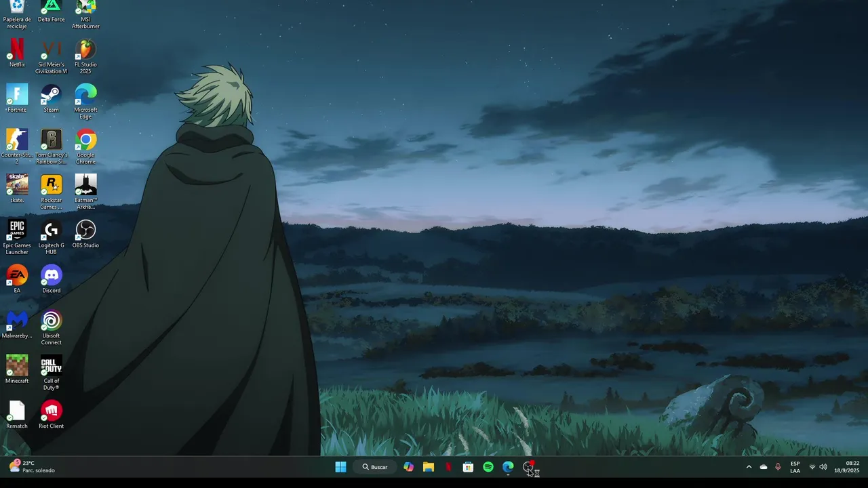The image size is (868, 488).
Task: Select the MSI Afterburner shortcut
Action: coord(85,14)
